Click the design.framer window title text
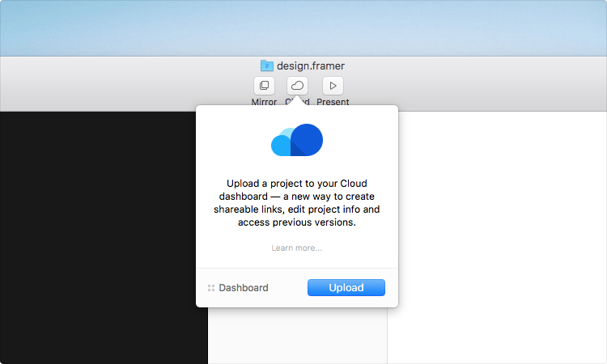607x364 pixels. (311, 66)
